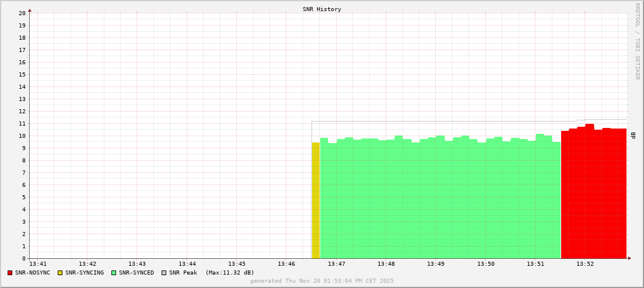Click the 13:47 time axis label
Screen dimensions: 644x288
point(336,264)
